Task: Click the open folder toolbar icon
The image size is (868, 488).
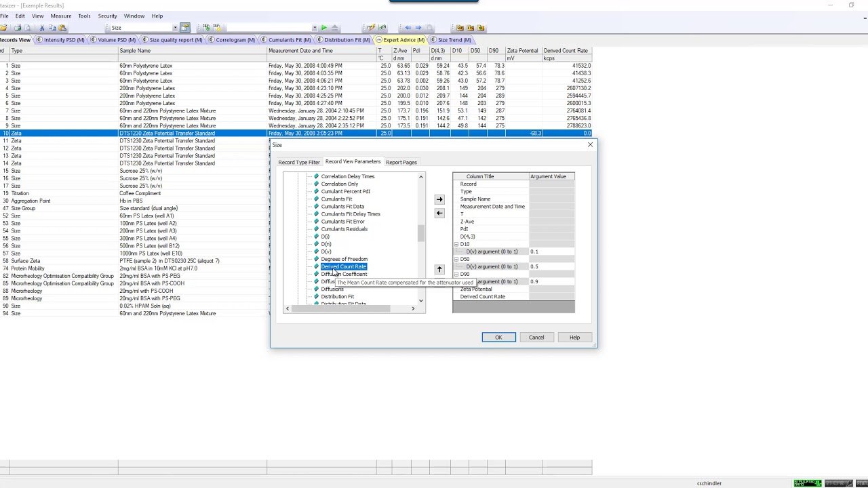Action: coord(4,28)
